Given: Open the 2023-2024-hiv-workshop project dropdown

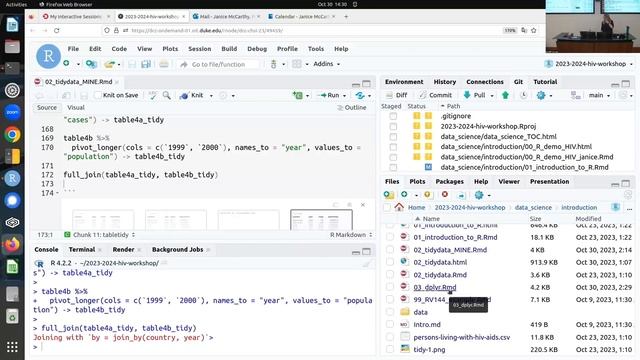Looking at the screenshot, I should (x=589, y=64).
